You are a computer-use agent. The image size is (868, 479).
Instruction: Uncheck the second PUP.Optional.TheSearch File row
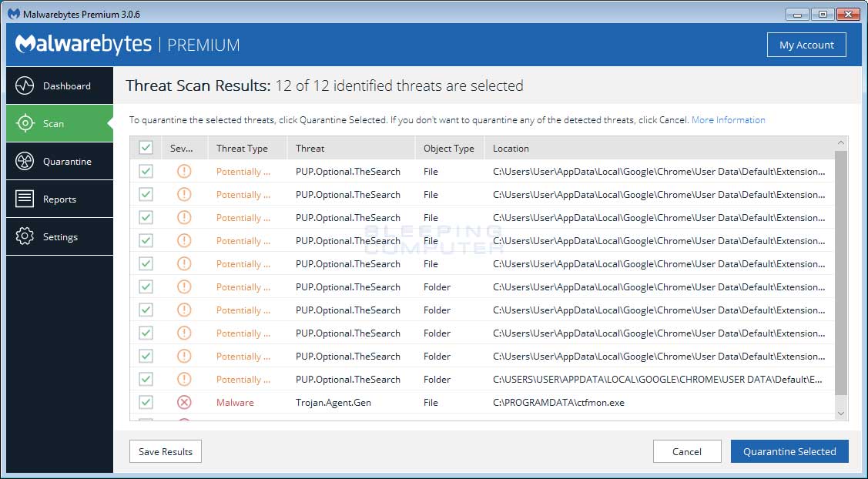pos(146,194)
